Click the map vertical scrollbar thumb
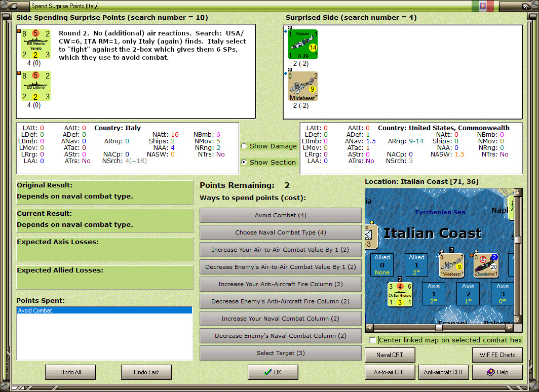The width and height of the screenshot is (539, 392). (x=518, y=240)
